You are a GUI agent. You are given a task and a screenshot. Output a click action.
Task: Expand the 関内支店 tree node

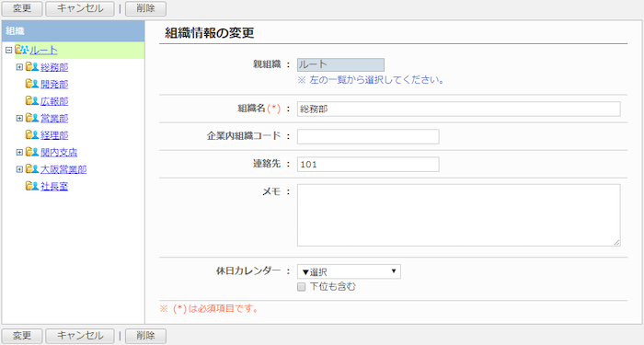pyautogui.click(x=19, y=153)
